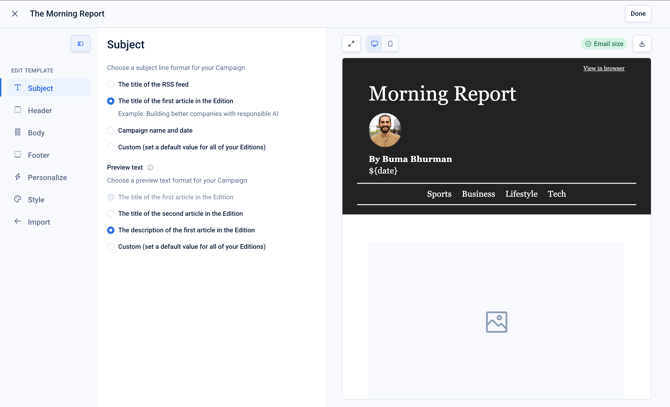Image resolution: width=670 pixels, height=407 pixels.
Task: Select Campaign name and date option
Action: pyautogui.click(x=150, y=131)
